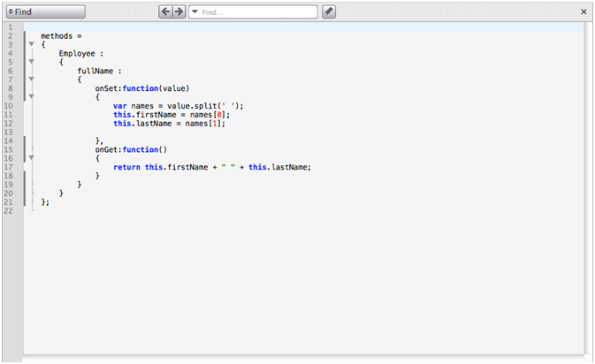This screenshot has height=364, width=595.
Task: Click inside the Find text field
Action: [x=256, y=11]
